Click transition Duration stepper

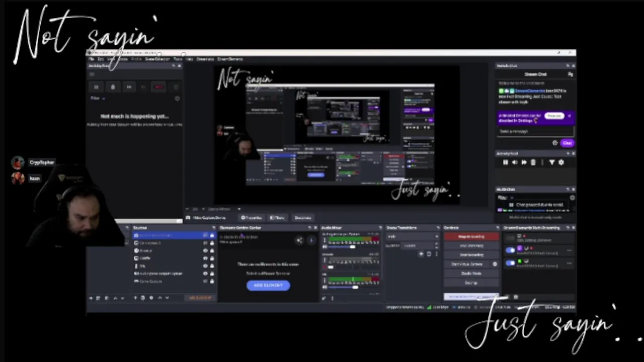437,245
